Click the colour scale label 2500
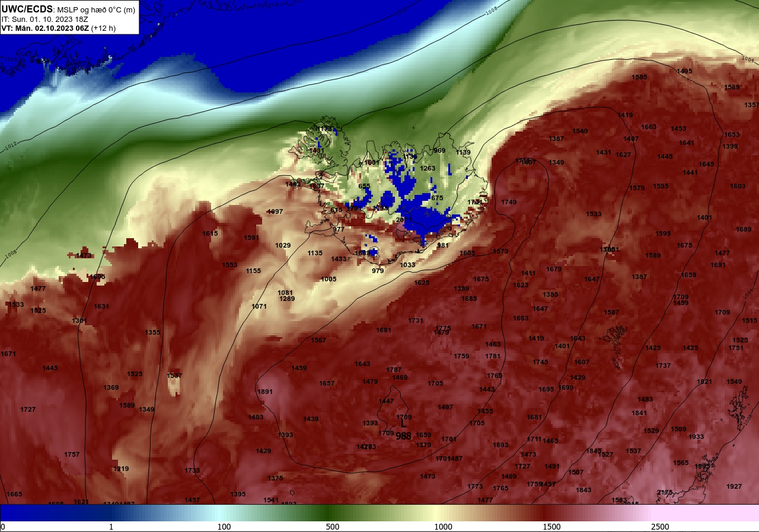 [660, 527]
